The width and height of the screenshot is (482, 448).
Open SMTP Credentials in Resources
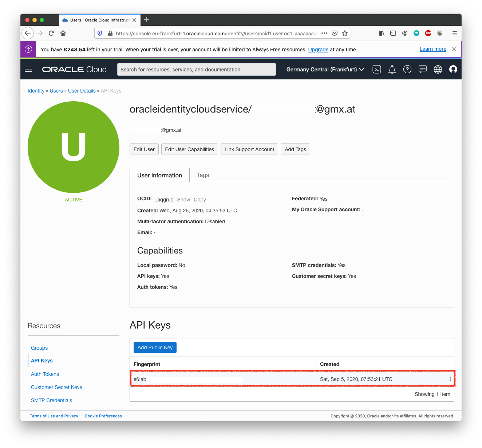pos(51,400)
